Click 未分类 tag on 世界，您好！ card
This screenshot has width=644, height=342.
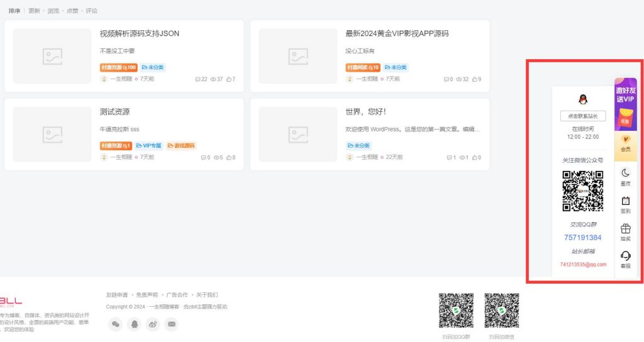pos(358,146)
